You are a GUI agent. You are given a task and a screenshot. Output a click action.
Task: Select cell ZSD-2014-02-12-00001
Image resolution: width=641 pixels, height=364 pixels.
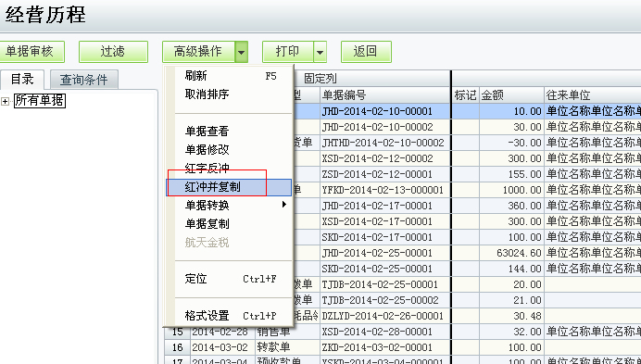(x=385, y=174)
